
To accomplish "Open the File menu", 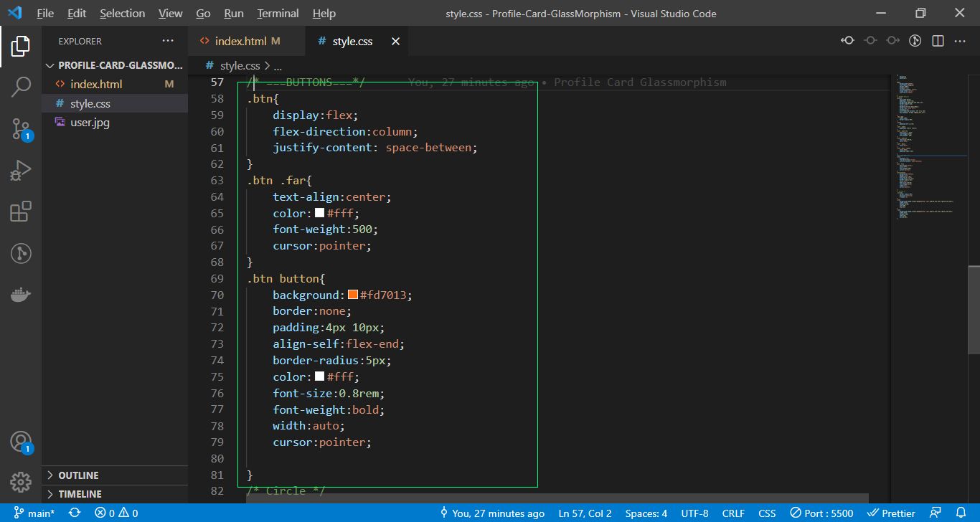I will (x=44, y=14).
